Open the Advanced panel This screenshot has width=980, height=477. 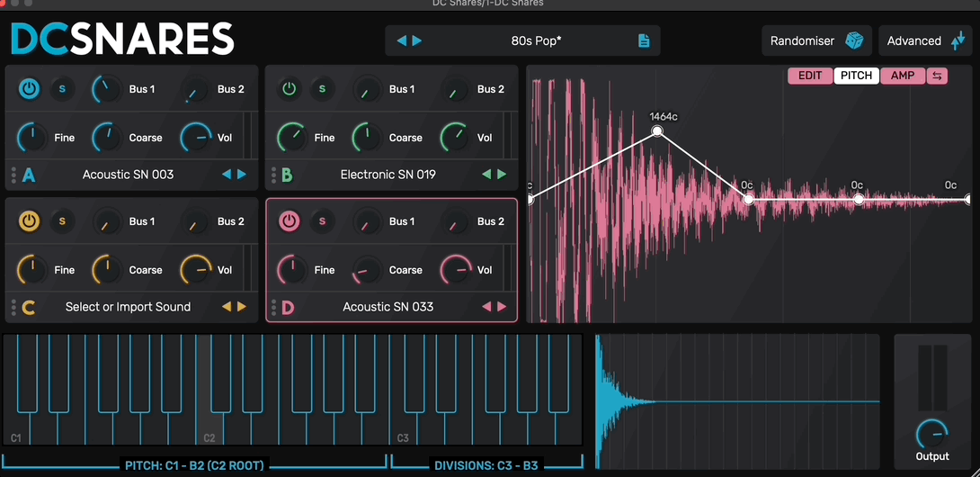(x=926, y=40)
